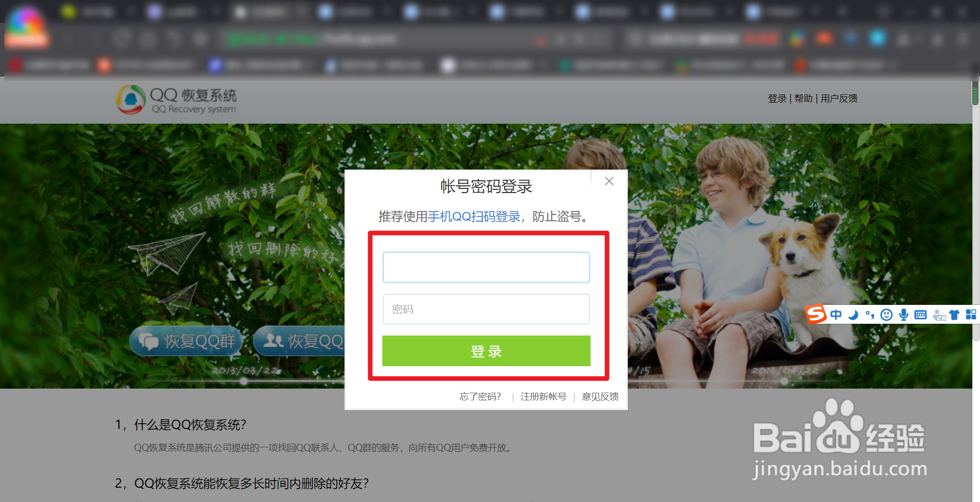Click the QQ 恢复系统 title text
The width and height of the screenshot is (980, 502).
coord(193,95)
